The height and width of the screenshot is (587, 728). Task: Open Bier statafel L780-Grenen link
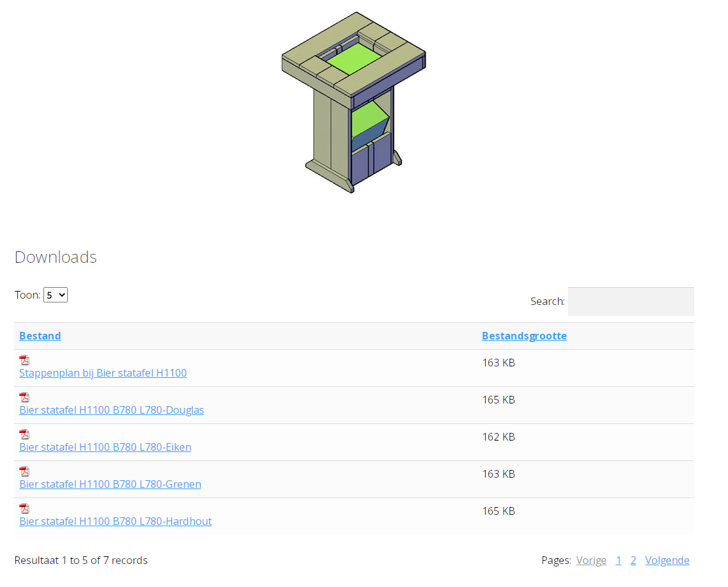[x=111, y=484]
